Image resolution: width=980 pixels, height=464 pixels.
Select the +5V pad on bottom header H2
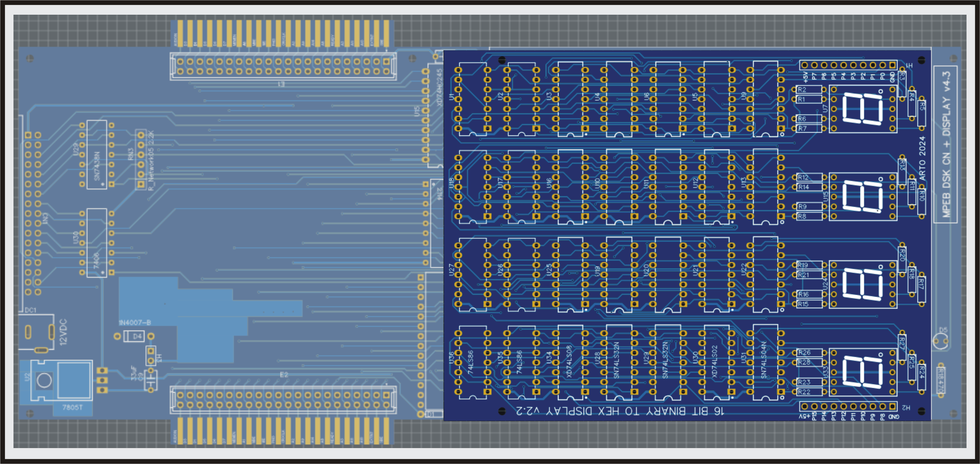804,406
